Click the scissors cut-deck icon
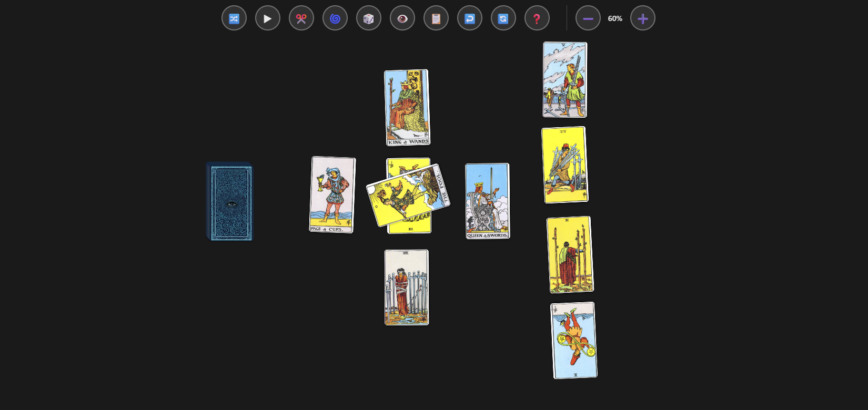The width and height of the screenshot is (868, 410). click(301, 18)
